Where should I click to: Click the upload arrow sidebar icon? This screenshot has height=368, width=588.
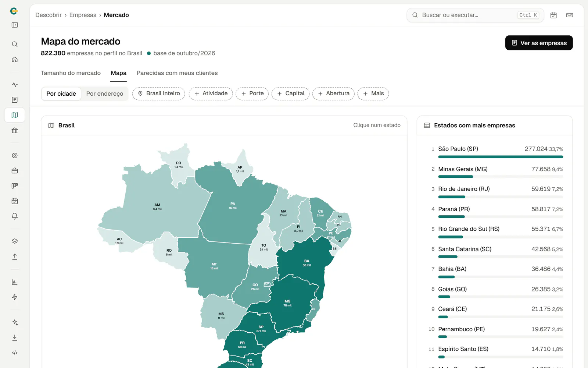[x=15, y=256]
